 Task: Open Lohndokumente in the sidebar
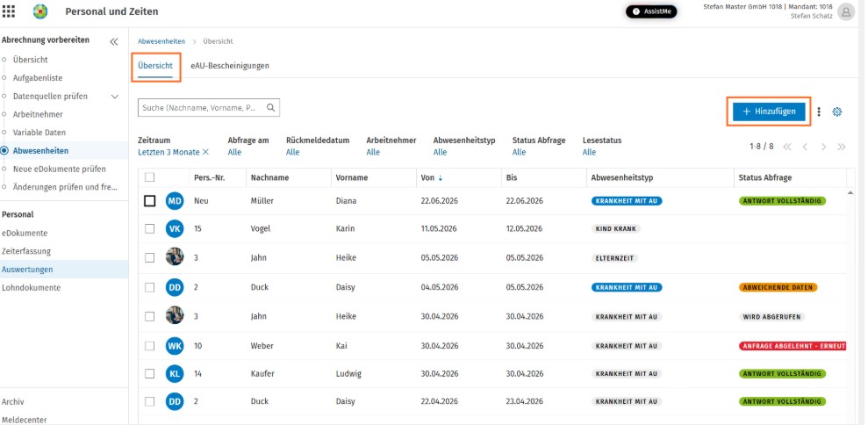coord(31,288)
